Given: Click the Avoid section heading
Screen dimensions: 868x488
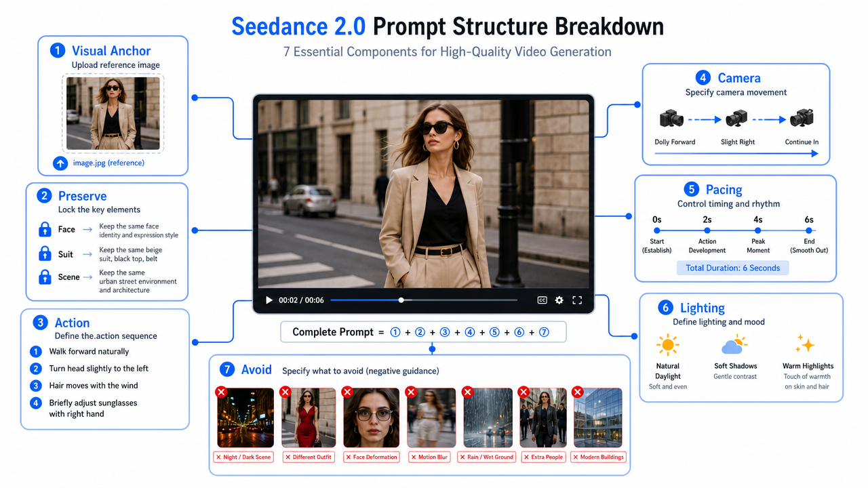Looking at the screenshot, I should click(256, 369).
